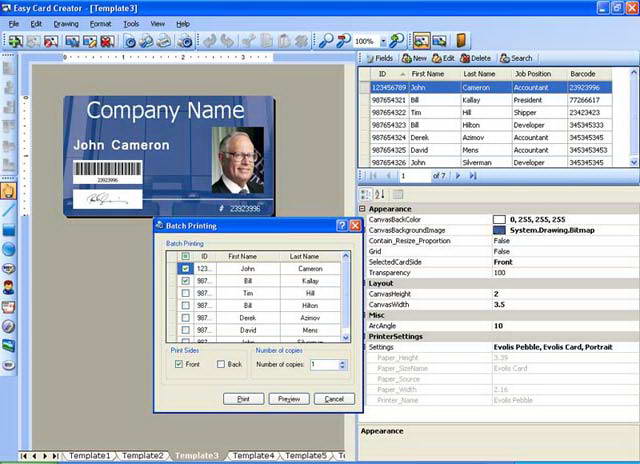640x464 pixels.
Task: Click the Preview button in Batch Printing
Action: [289, 399]
